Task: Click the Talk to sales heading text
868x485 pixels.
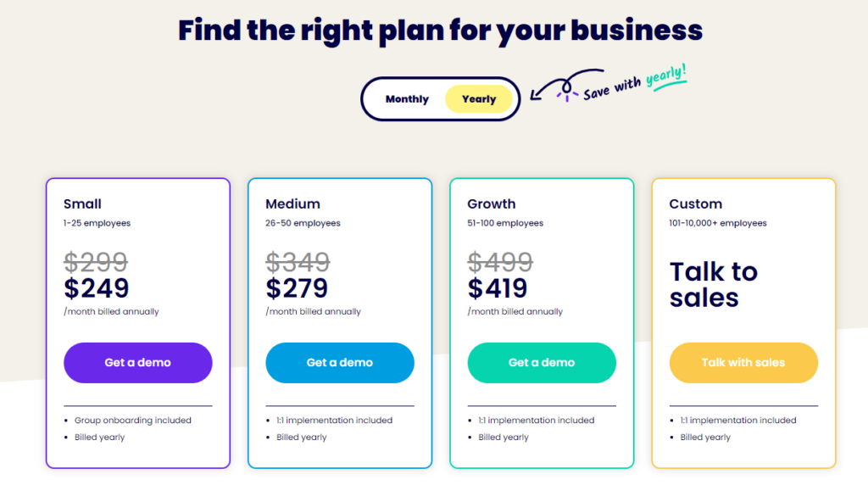Action: tap(713, 285)
